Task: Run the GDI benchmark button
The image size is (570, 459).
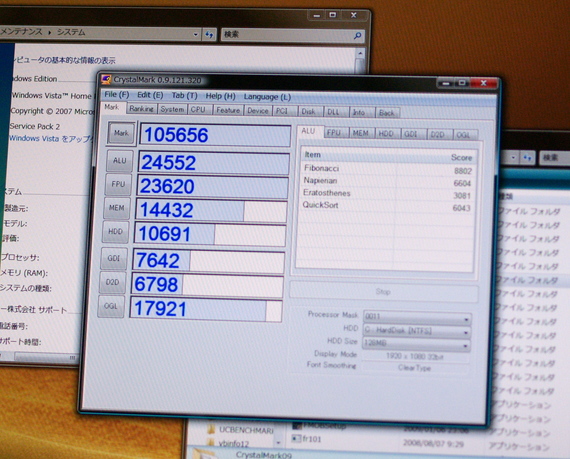Action: coord(113,258)
